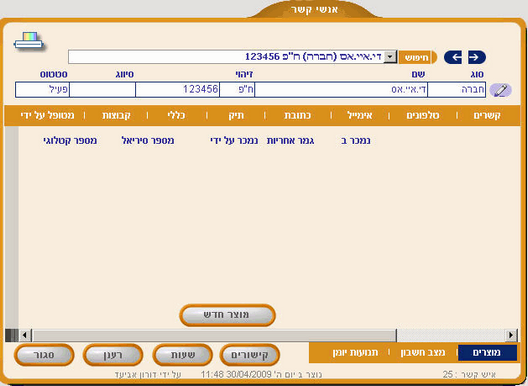Click the horizontal scrollbar left arrow
Screen dimensions: 528x386
coord(25,335)
